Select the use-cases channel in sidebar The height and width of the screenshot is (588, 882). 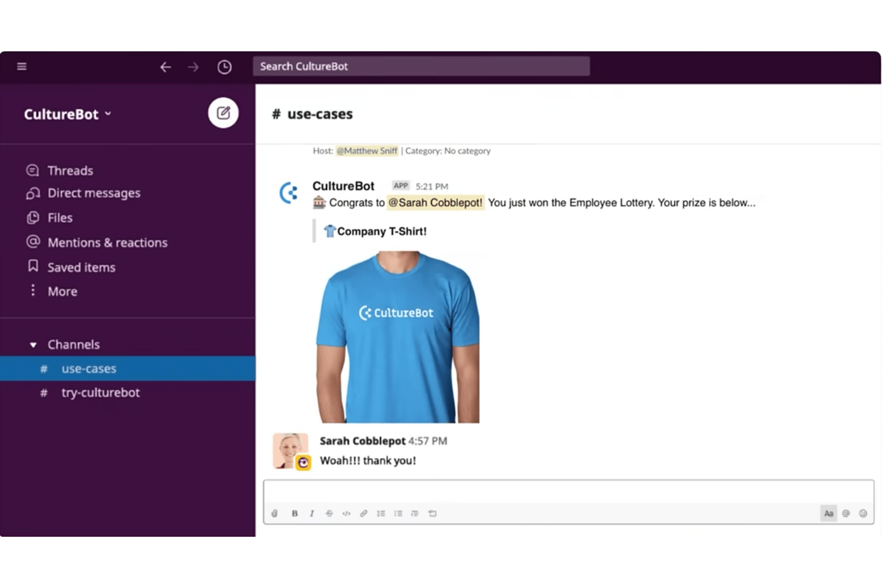point(128,369)
